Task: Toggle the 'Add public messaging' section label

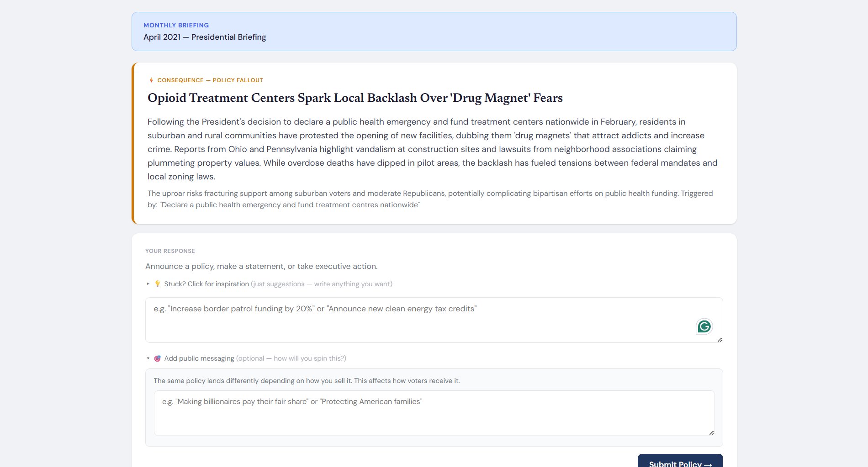Action: (x=199, y=358)
